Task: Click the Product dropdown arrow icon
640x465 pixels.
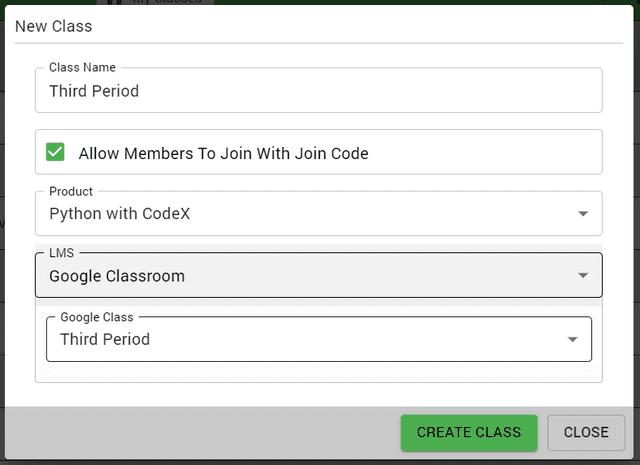Action: point(583,214)
